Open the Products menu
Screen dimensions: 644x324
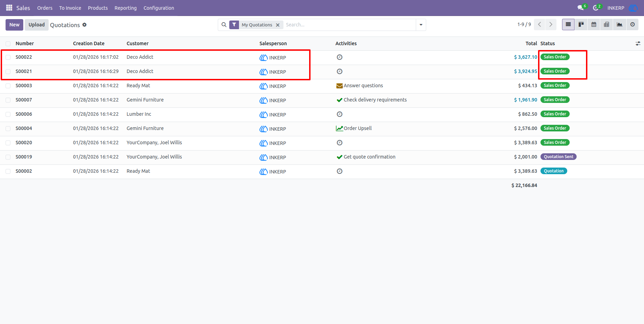point(98,8)
